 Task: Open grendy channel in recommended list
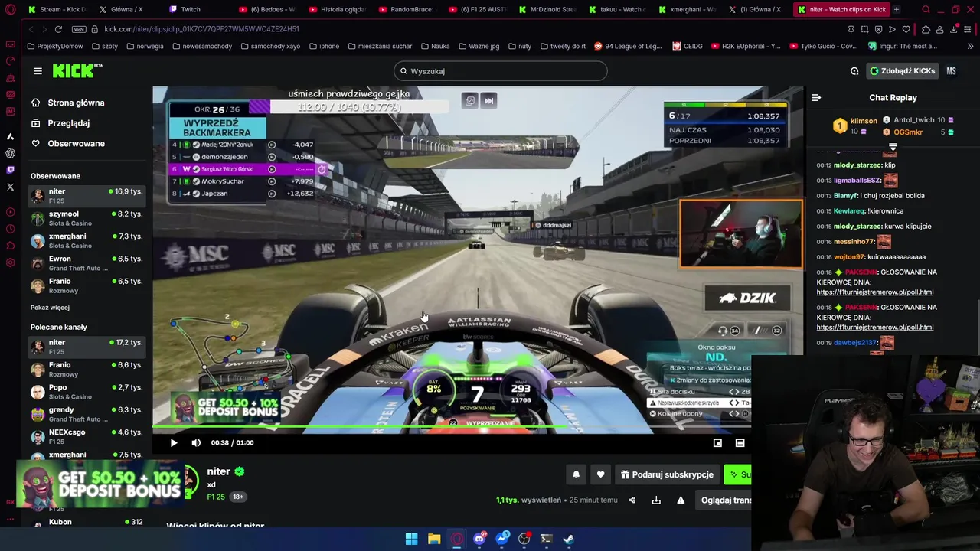pyautogui.click(x=87, y=414)
